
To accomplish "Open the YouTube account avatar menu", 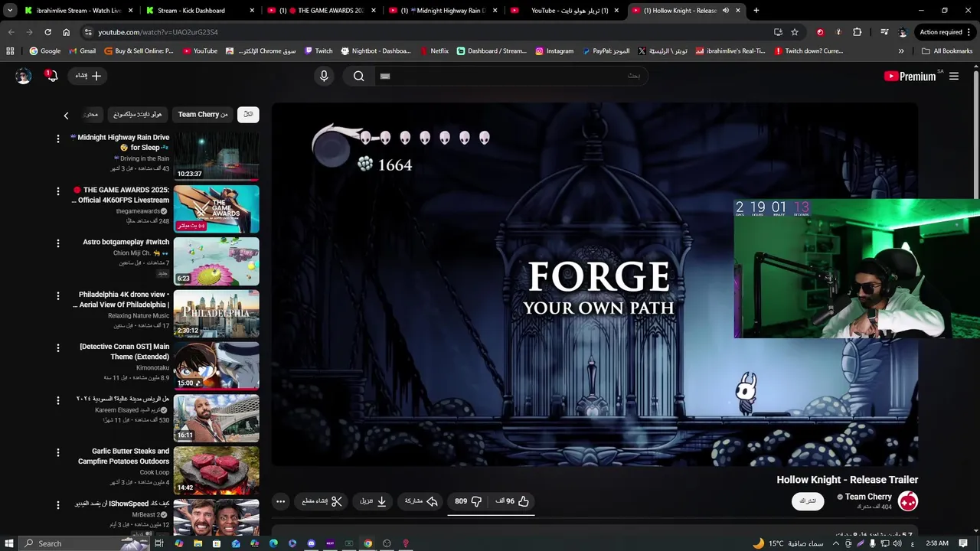I will [23, 76].
